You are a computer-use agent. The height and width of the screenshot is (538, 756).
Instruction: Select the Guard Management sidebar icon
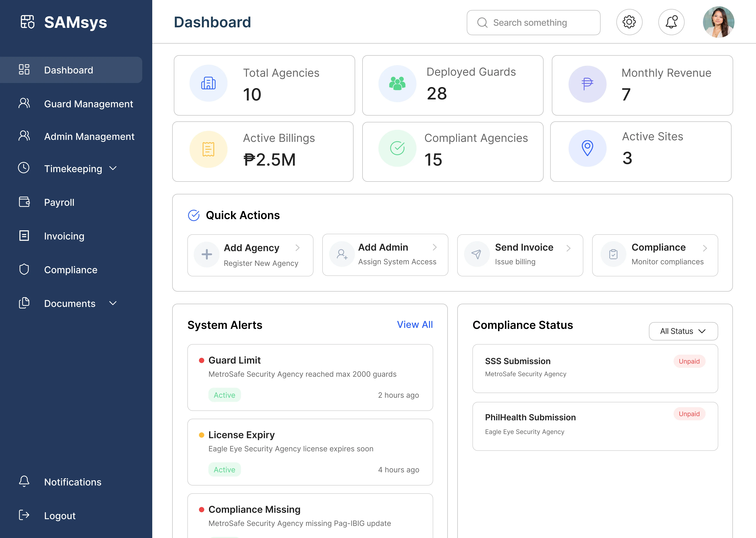click(23, 104)
